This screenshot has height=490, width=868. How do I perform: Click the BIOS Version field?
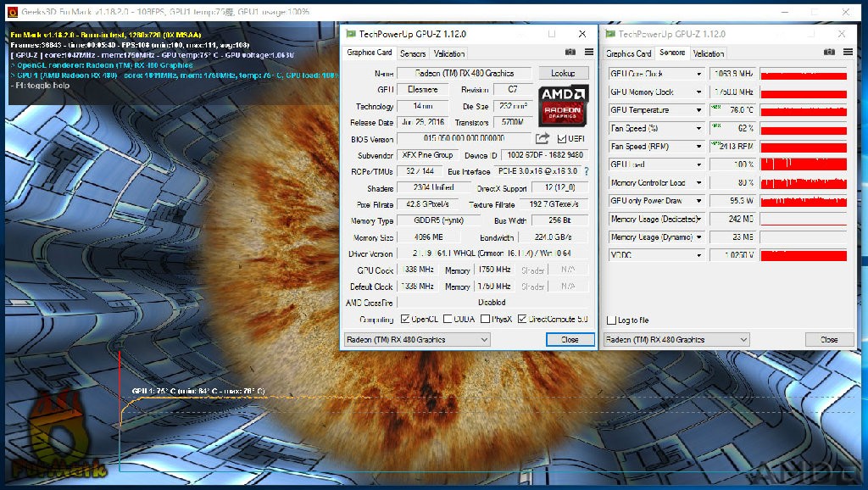pos(464,138)
